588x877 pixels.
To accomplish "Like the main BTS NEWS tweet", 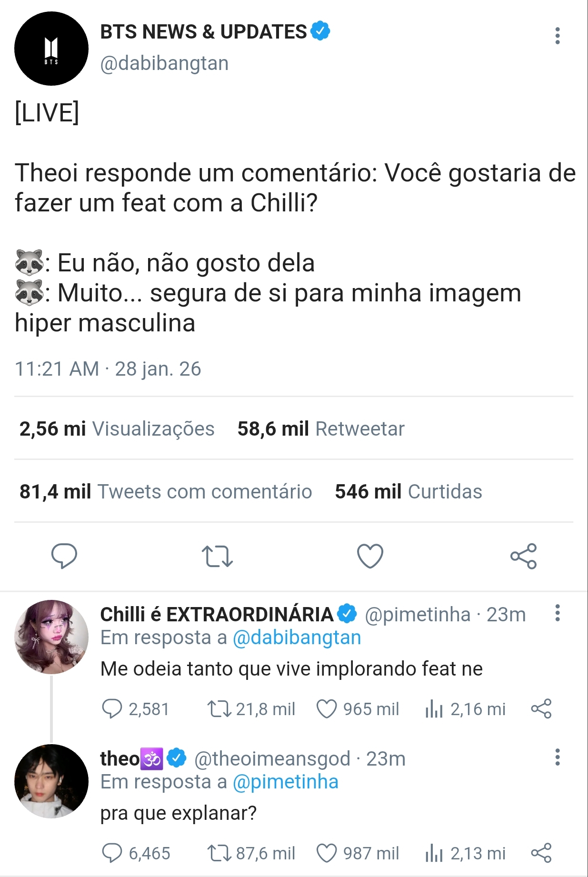I will pyautogui.click(x=370, y=556).
